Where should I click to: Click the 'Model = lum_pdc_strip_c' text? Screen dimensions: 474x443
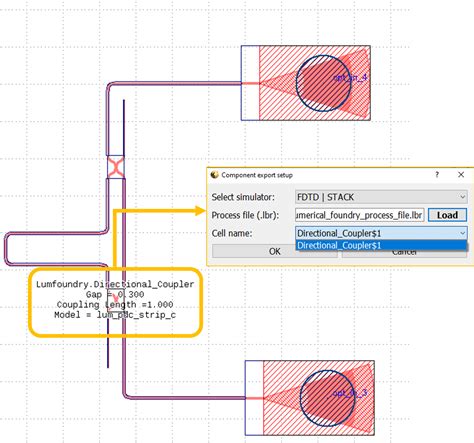tap(115, 315)
